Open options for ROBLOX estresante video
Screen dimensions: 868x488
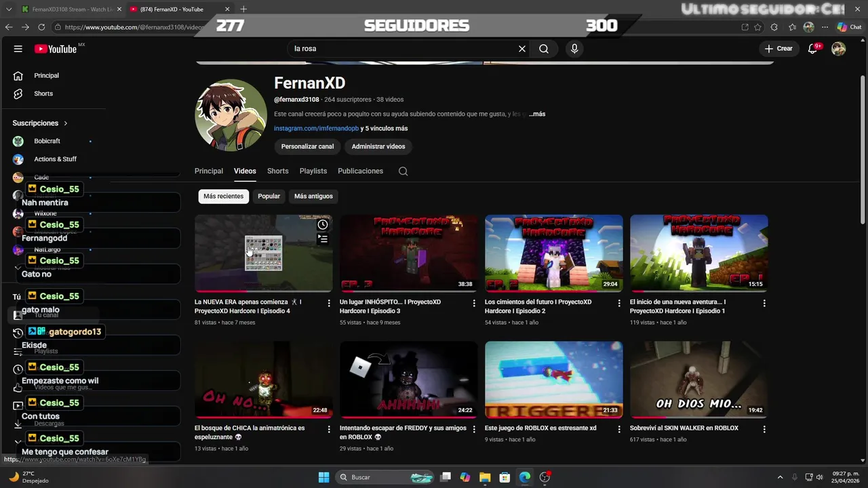click(619, 430)
